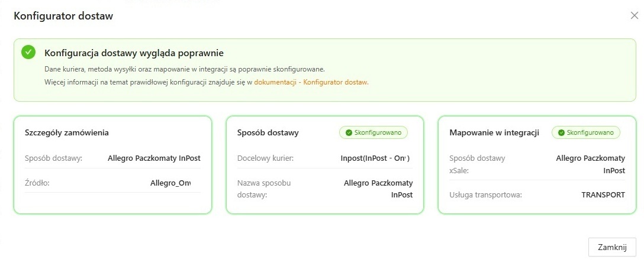
Task: Close the Konfigurator dostaw dialog with X
Action: click(634, 16)
